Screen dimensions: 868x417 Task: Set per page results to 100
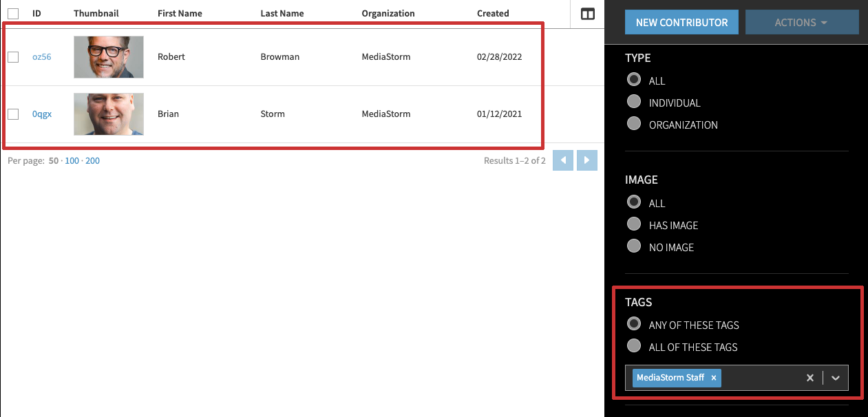pyautogui.click(x=72, y=161)
